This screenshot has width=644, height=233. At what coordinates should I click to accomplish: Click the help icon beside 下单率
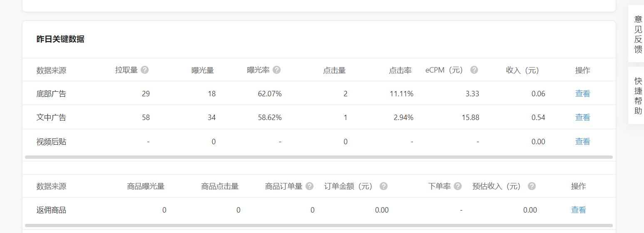[458, 186]
